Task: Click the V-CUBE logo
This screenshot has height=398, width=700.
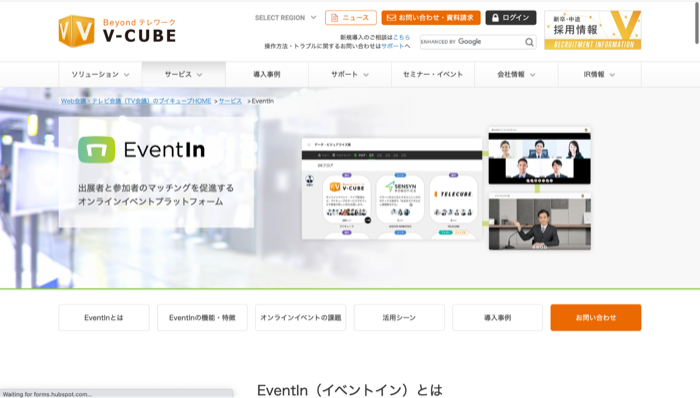Action: pyautogui.click(x=117, y=31)
